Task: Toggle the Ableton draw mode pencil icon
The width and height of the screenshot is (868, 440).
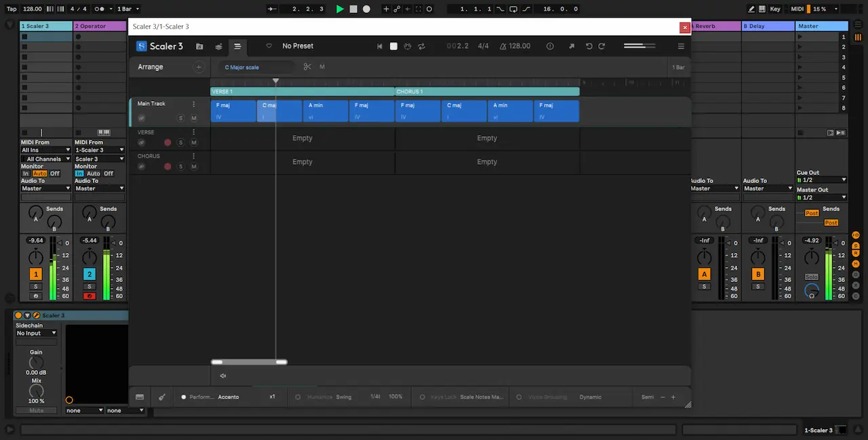Action: pyautogui.click(x=751, y=9)
